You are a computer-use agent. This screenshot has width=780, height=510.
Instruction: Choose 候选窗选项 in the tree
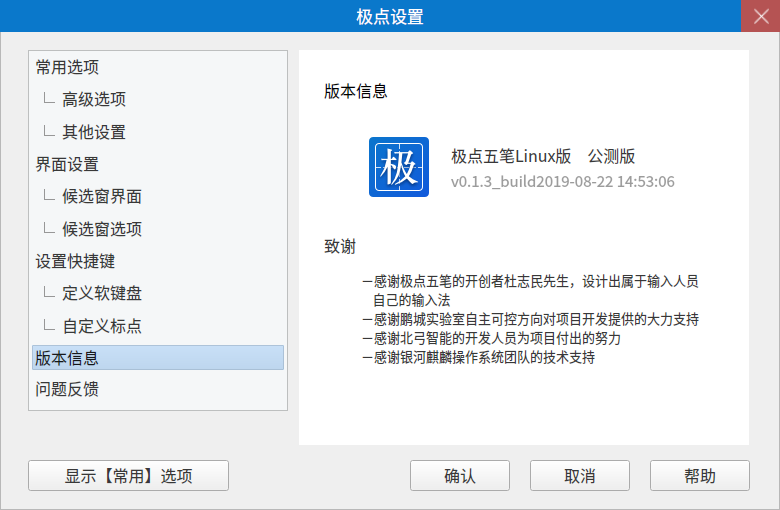(x=102, y=229)
